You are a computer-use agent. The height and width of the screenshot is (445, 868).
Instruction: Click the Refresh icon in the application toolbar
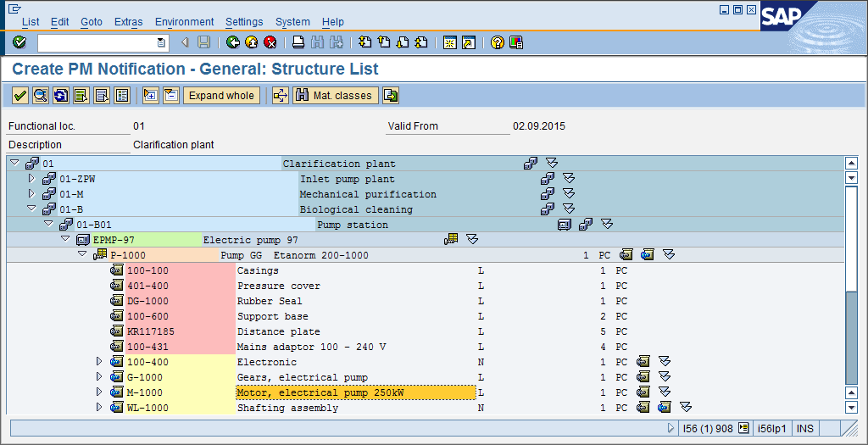click(60, 96)
